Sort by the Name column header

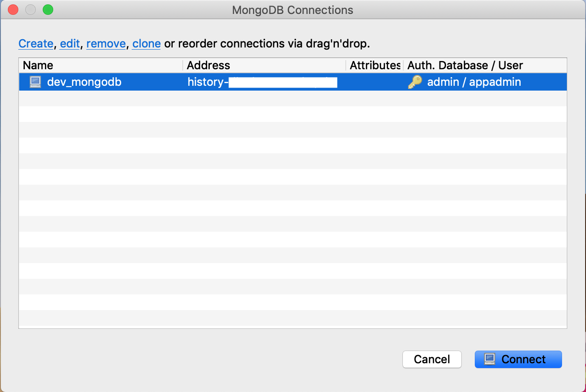pos(101,65)
